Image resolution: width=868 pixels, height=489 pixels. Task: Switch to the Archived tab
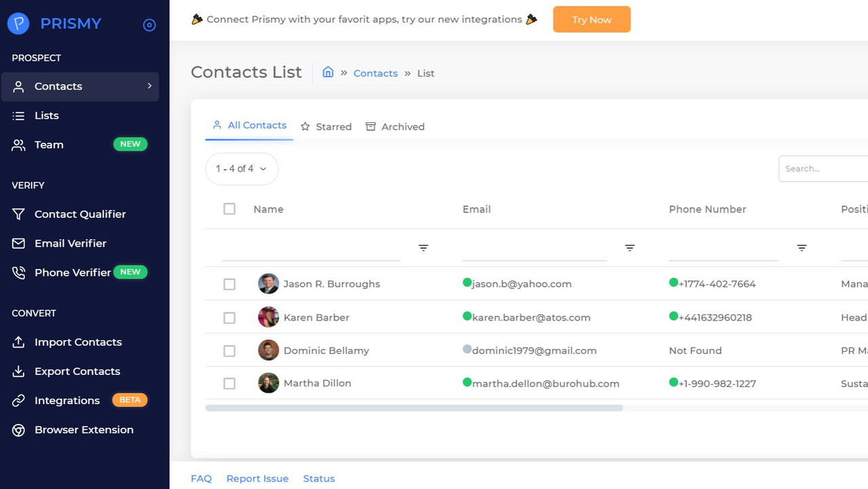click(x=395, y=127)
